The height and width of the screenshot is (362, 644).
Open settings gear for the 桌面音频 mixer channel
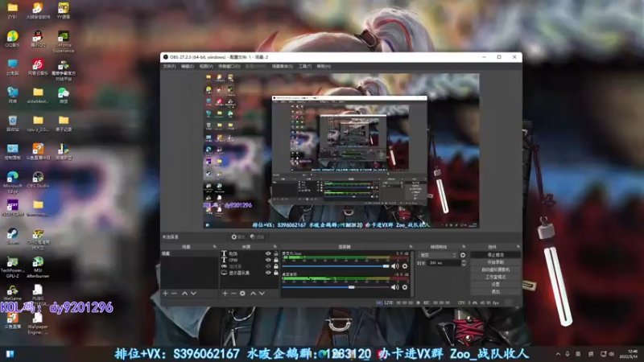[x=405, y=287]
